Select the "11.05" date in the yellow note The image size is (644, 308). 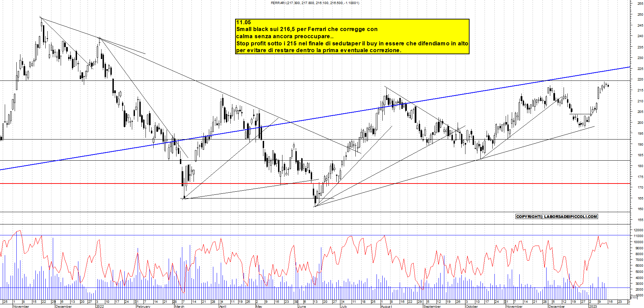pyautogui.click(x=244, y=23)
